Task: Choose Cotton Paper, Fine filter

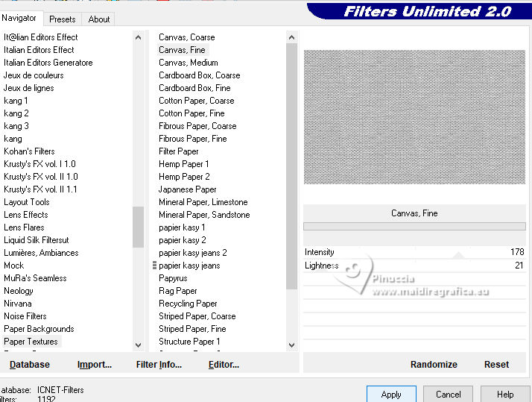Action: pos(191,113)
